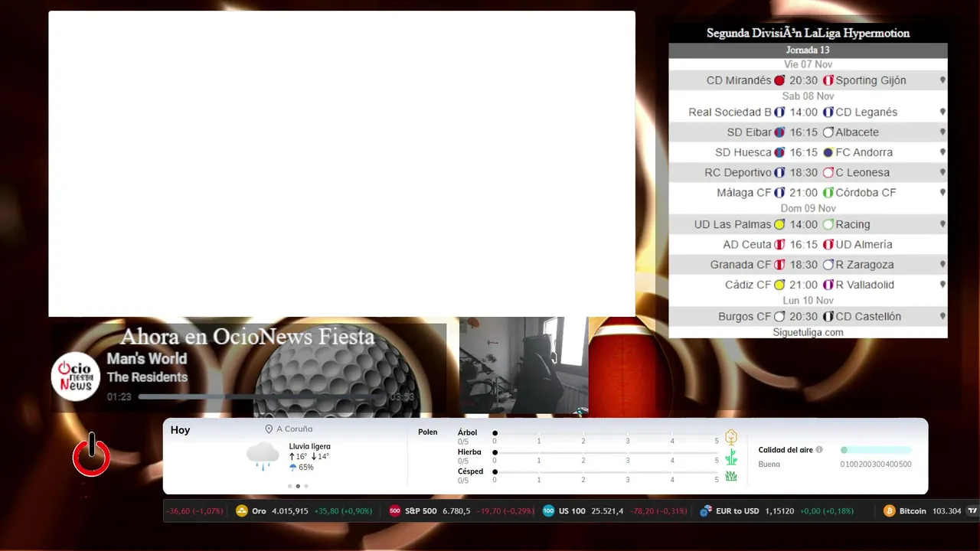Click the Man's World song title
The width and height of the screenshot is (980, 551).
(147, 358)
